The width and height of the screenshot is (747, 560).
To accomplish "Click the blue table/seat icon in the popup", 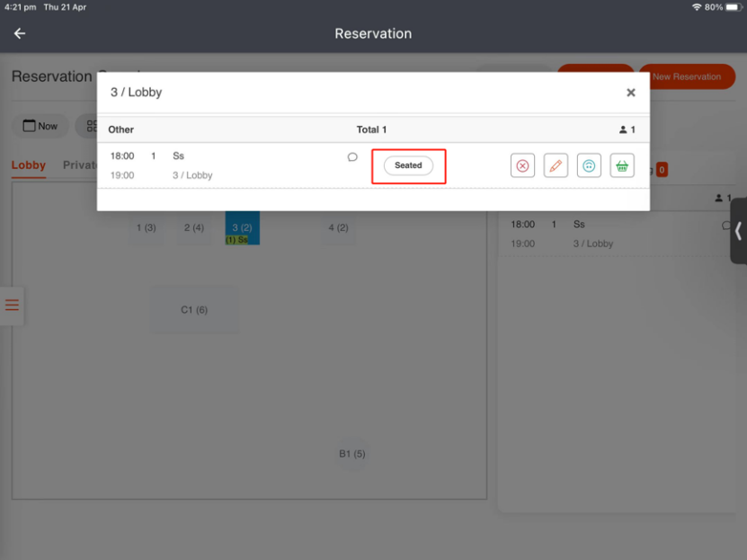I will click(x=589, y=165).
